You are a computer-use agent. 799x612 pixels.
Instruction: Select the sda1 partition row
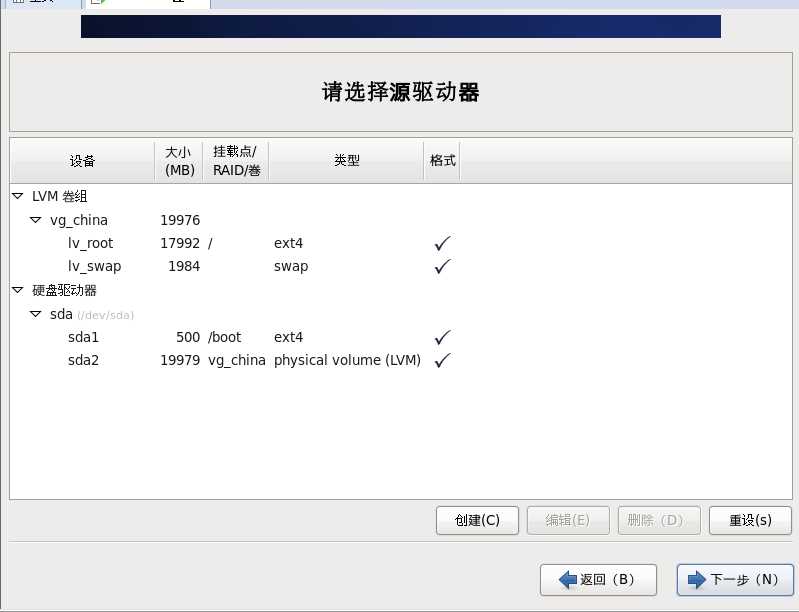401,337
